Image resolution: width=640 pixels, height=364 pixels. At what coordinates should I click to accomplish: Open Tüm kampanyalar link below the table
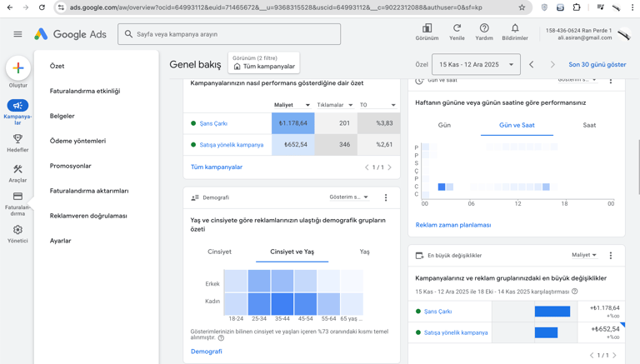217,167
